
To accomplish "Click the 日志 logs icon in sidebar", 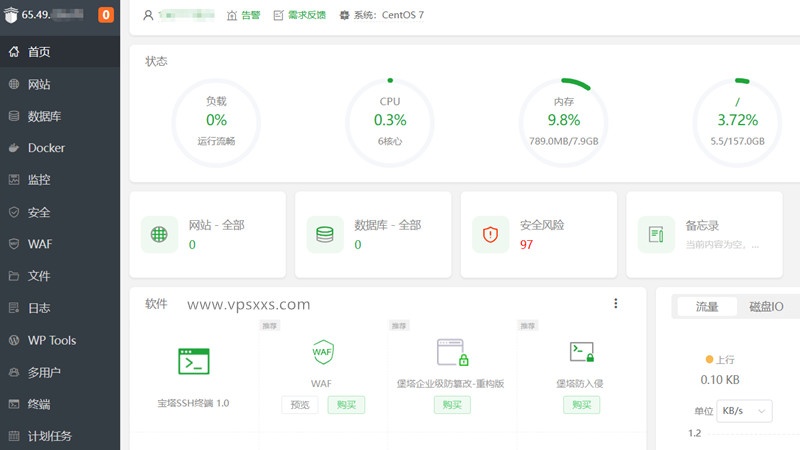I will point(14,308).
